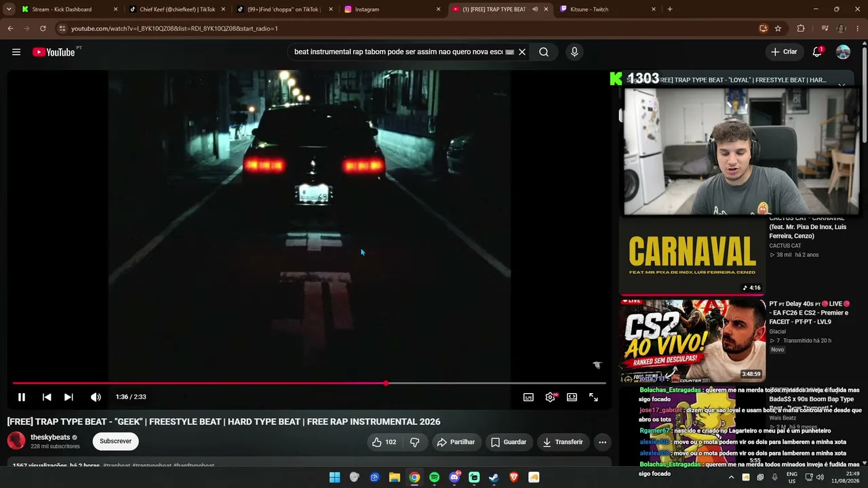Mute the video with the volume speaker icon
The image size is (868, 488).
point(96,397)
